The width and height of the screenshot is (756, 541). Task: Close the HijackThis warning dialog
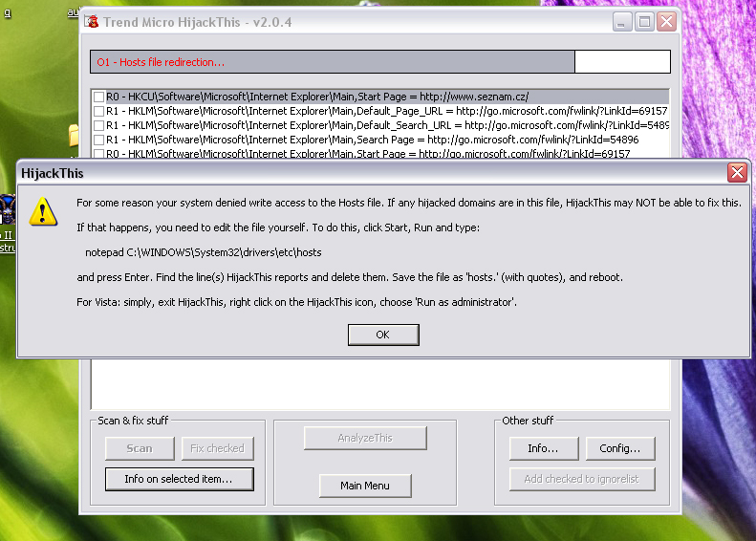coord(737,172)
